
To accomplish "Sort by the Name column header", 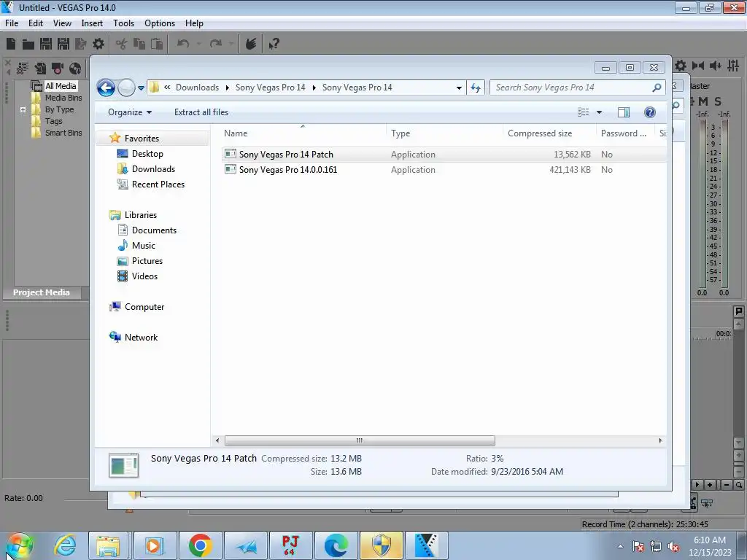I will [303, 133].
